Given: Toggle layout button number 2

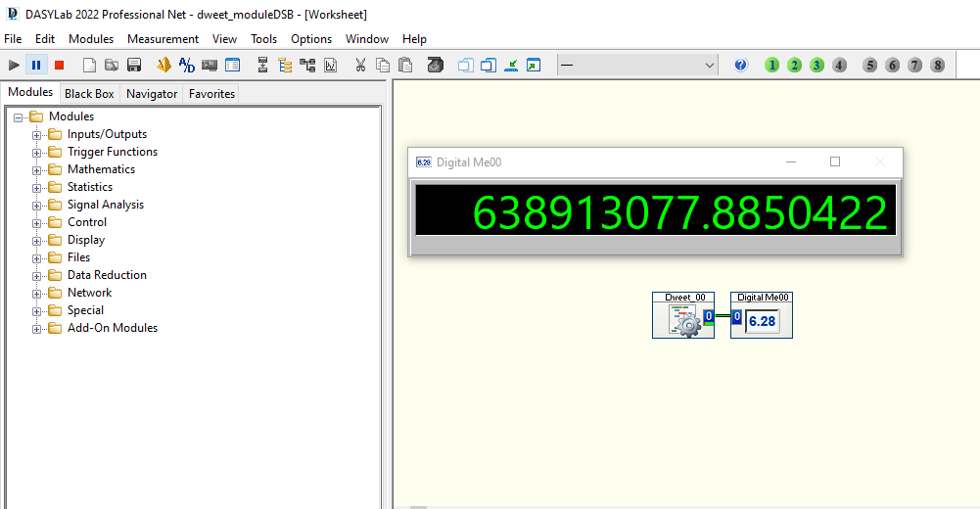Looking at the screenshot, I should click(794, 65).
